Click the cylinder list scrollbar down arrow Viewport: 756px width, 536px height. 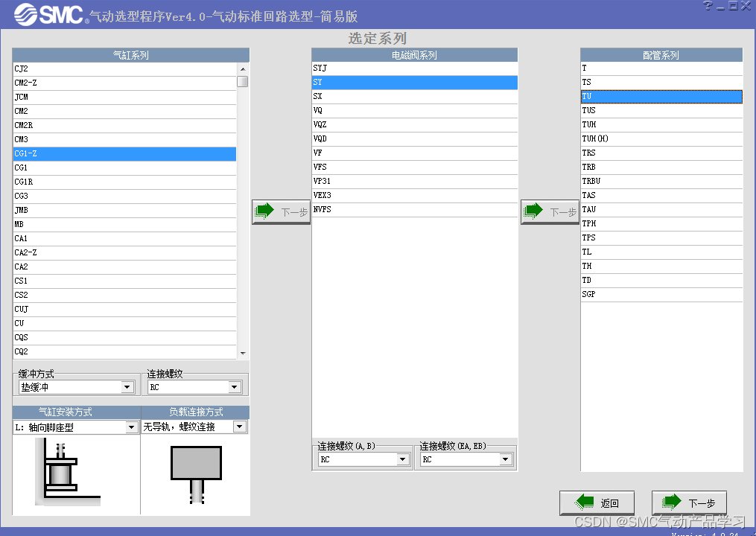pos(241,351)
